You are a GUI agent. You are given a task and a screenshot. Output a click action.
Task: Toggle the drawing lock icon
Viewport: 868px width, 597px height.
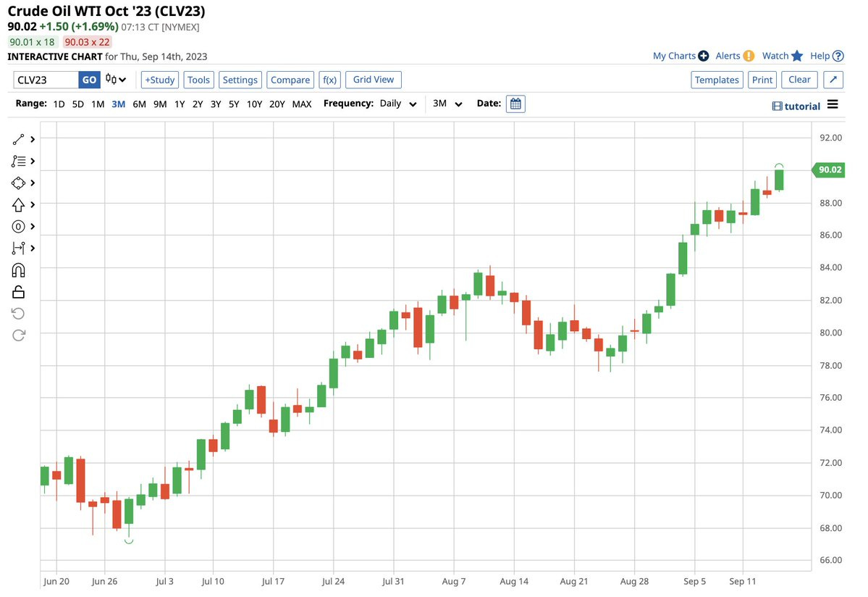coord(19,292)
